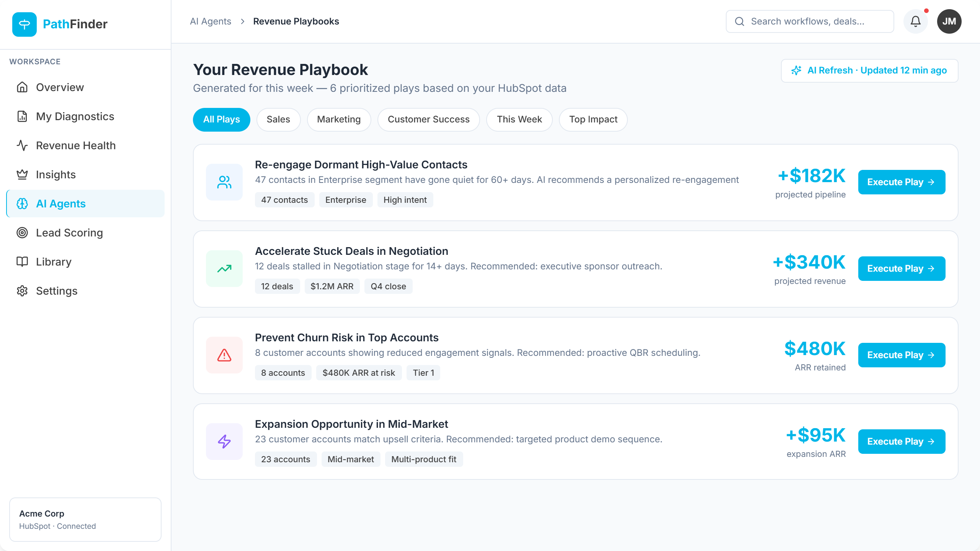The height and width of the screenshot is (551, 980).
Task: Open the JM user avatar menu
Action: 949,21
